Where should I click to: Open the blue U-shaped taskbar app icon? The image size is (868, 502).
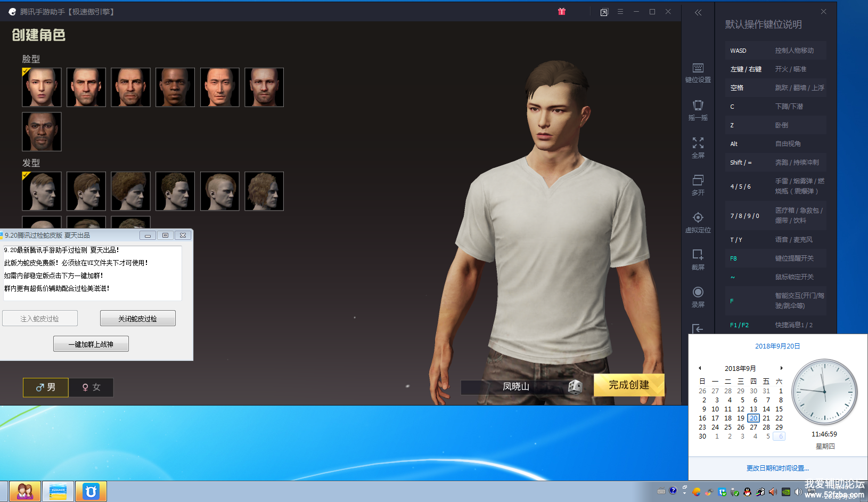[91, 491]
